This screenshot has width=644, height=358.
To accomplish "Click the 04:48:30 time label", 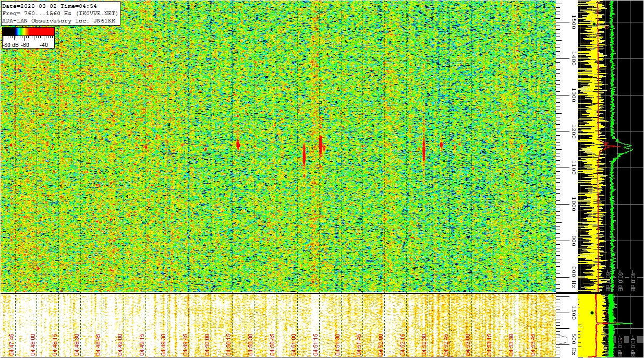I will [77, 344].
